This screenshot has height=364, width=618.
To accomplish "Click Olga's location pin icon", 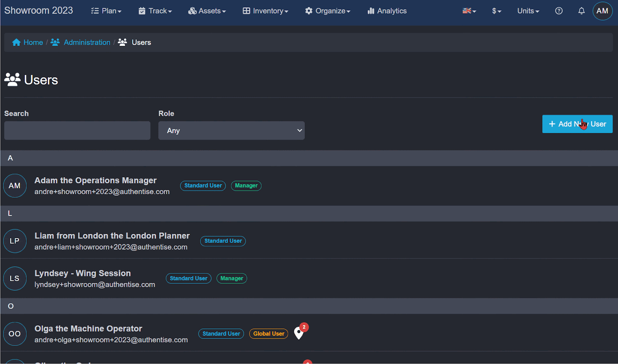I will [x=299, y=333].
